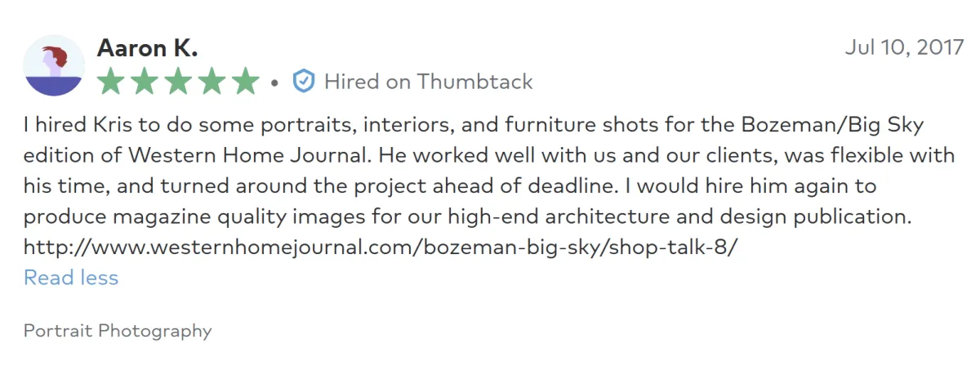Click the first green rating star
The height and width of the screenshot is (379, 980).
(x=112, y=82)
